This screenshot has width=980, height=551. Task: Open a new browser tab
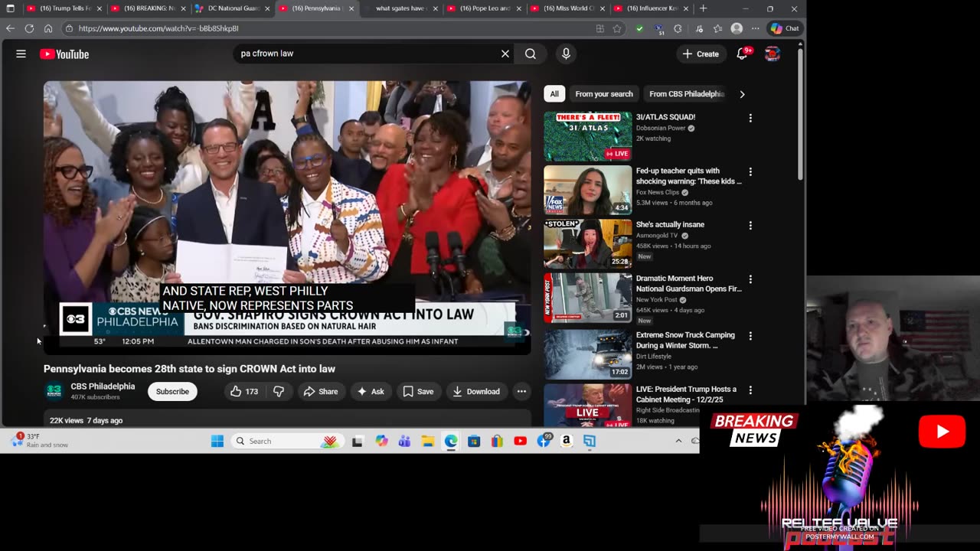point(703,8)
